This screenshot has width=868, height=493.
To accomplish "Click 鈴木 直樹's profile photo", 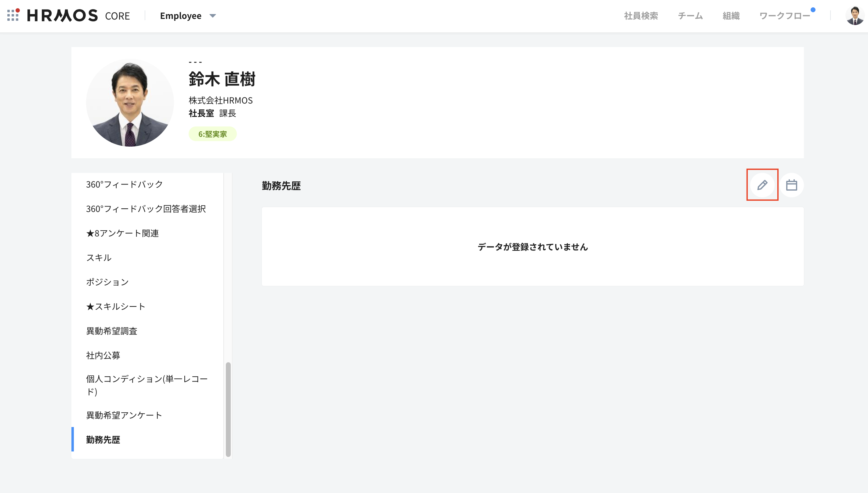I will pos(130,103).
